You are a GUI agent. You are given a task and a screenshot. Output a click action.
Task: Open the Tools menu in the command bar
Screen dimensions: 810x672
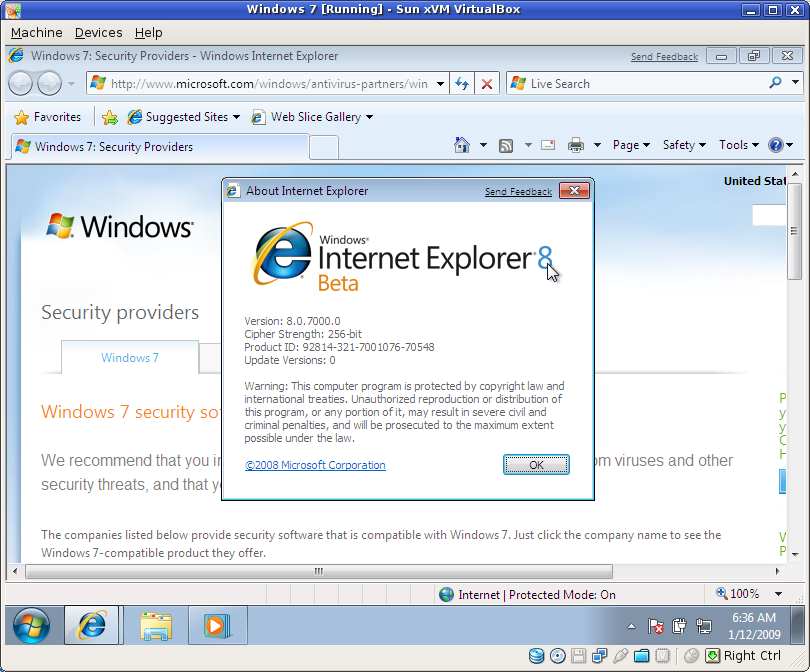tap(733, 144)
